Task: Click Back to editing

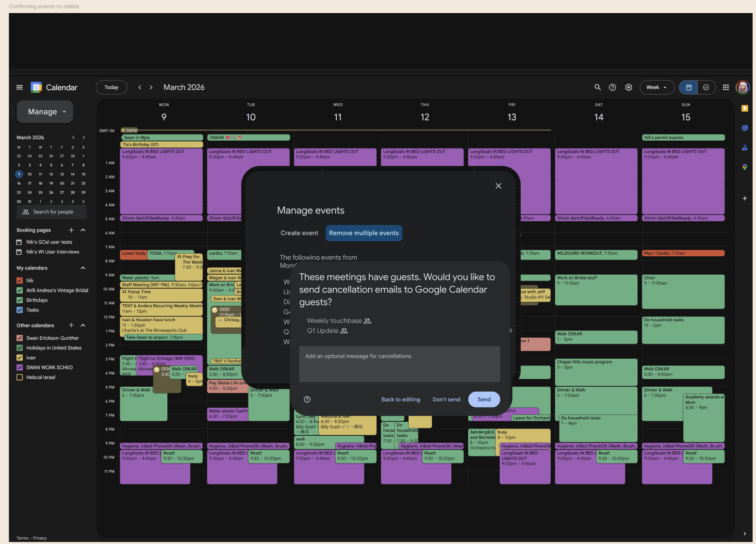Action: (x=401, y=399)
